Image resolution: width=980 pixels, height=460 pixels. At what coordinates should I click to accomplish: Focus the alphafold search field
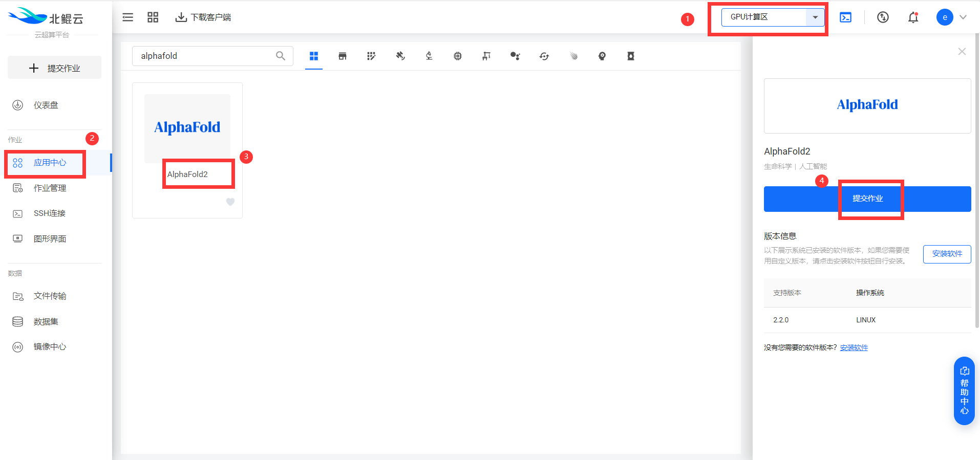(x=212, y=56)
